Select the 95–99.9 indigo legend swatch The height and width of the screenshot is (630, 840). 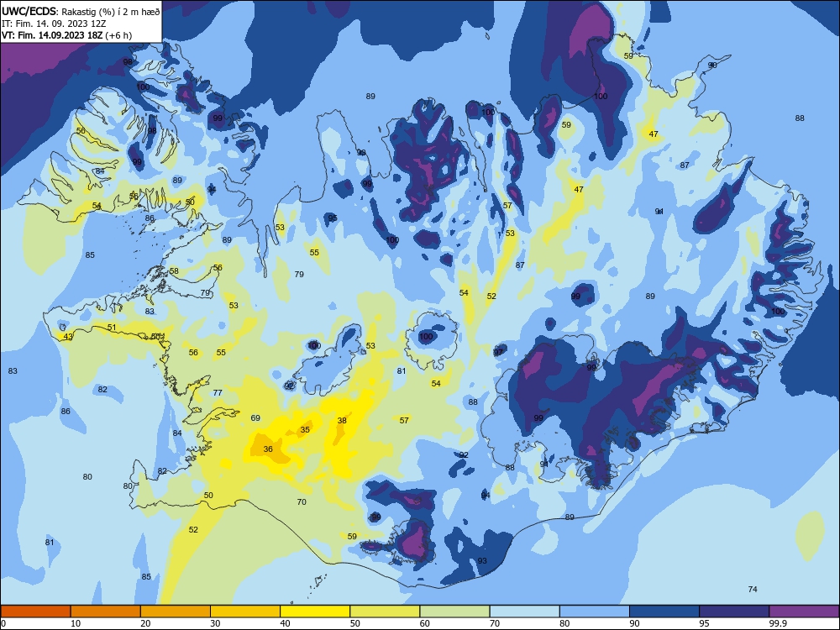coord(734,612)
